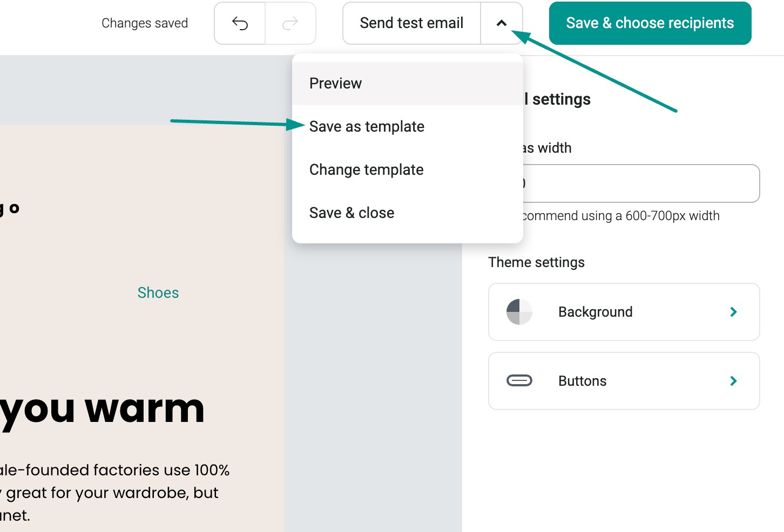Click the redo arrow icon

click(290, 23)
